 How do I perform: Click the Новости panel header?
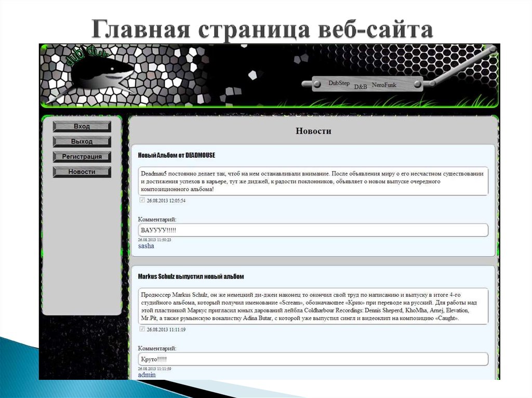coord(313,131)
